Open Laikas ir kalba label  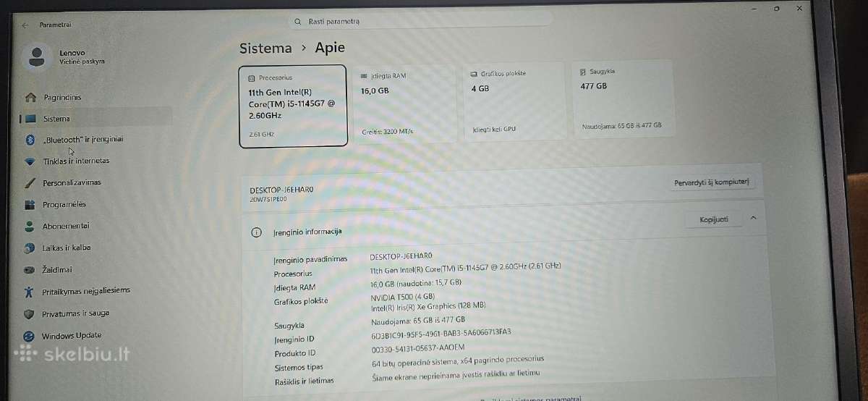pyautogui.click(x=67, y=248)
